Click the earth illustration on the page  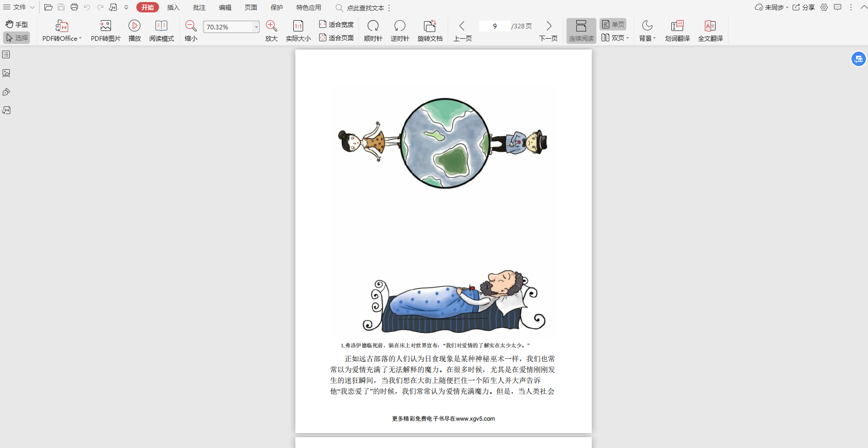(445, 143)
